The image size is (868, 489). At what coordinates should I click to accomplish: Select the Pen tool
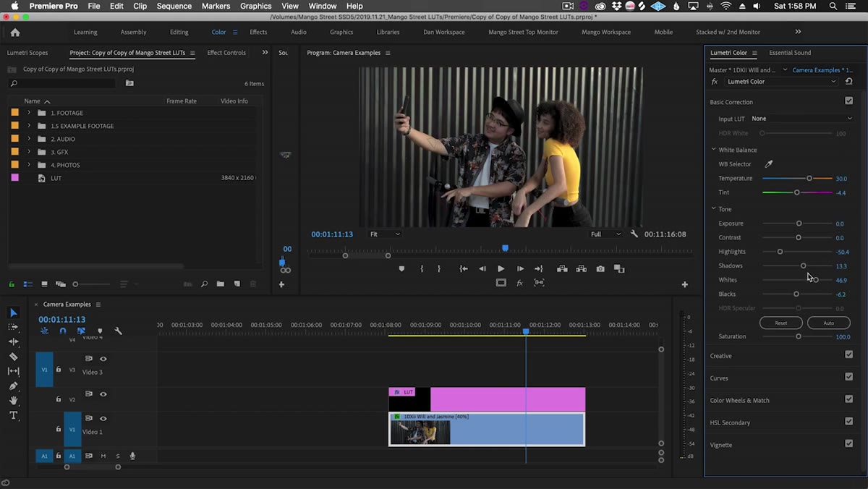pos(13,386)
